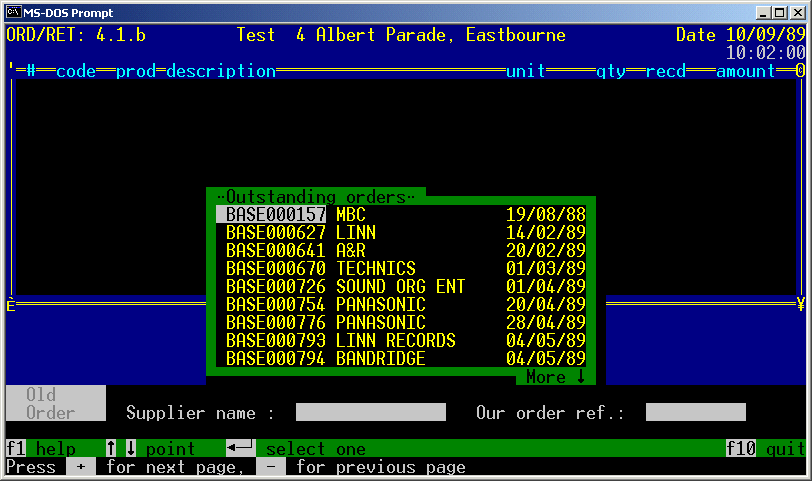Close the MS-DOS Prompt window
812x481 pixels.
798,12
